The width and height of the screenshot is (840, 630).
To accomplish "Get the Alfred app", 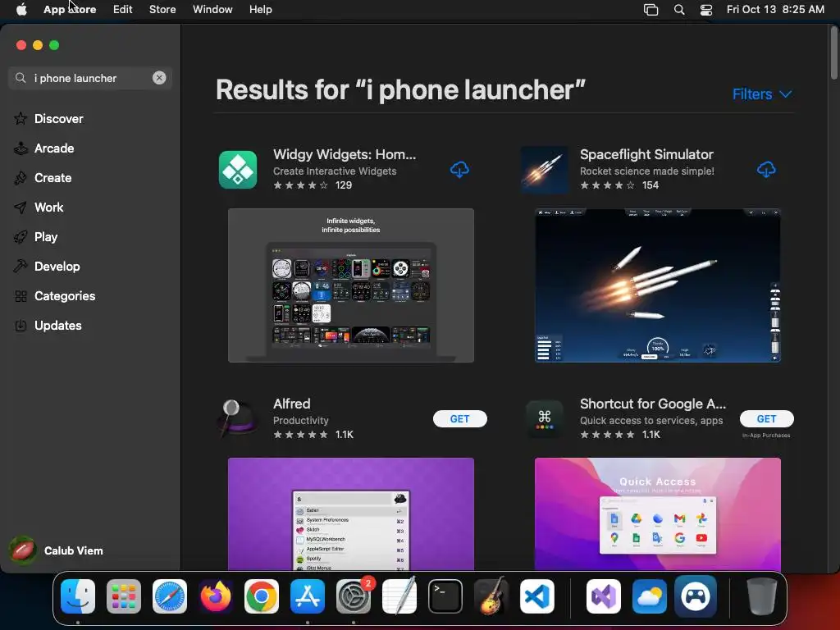I will point(459,419).
